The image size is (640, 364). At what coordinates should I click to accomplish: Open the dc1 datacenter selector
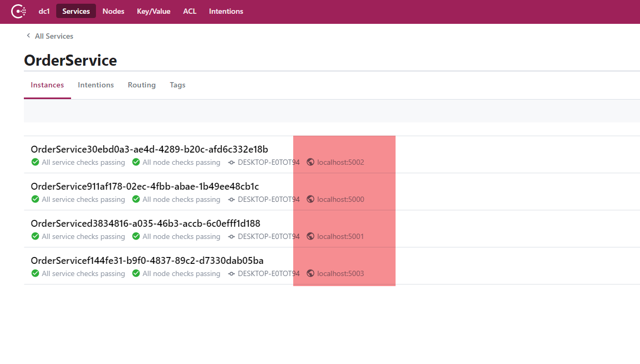point(44,11)
